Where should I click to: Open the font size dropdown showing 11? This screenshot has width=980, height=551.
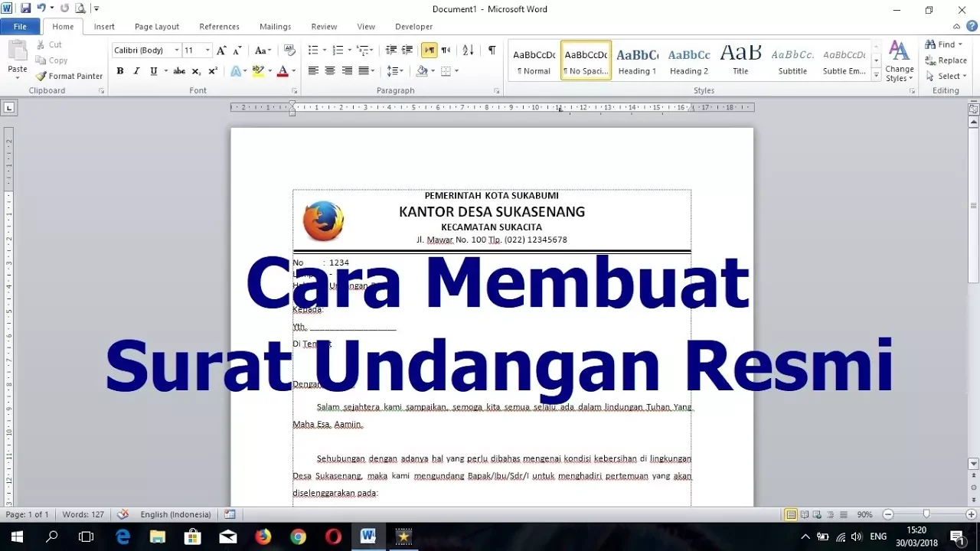(x=207, y=51)
